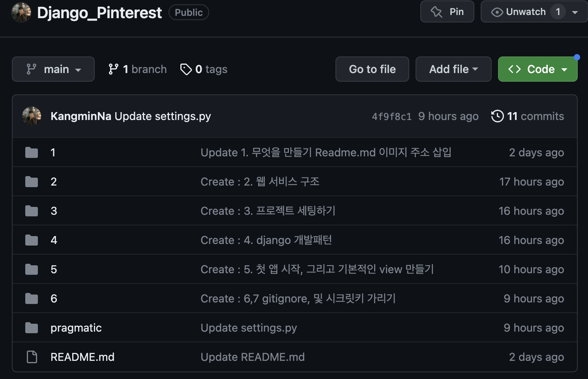This screenshot has width=588, height=379.
Task: Click the folder icon for pragmatic
Action: 32,328
